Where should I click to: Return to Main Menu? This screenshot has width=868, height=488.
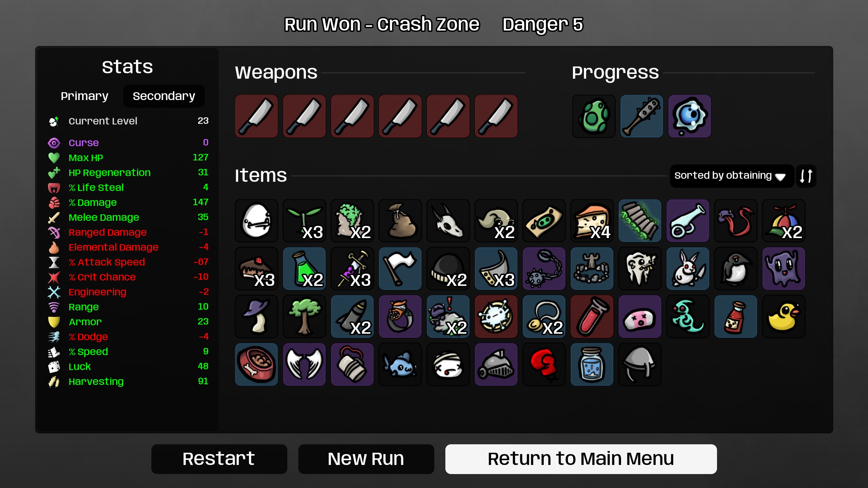pyautogui.click(x=581, y=459)
